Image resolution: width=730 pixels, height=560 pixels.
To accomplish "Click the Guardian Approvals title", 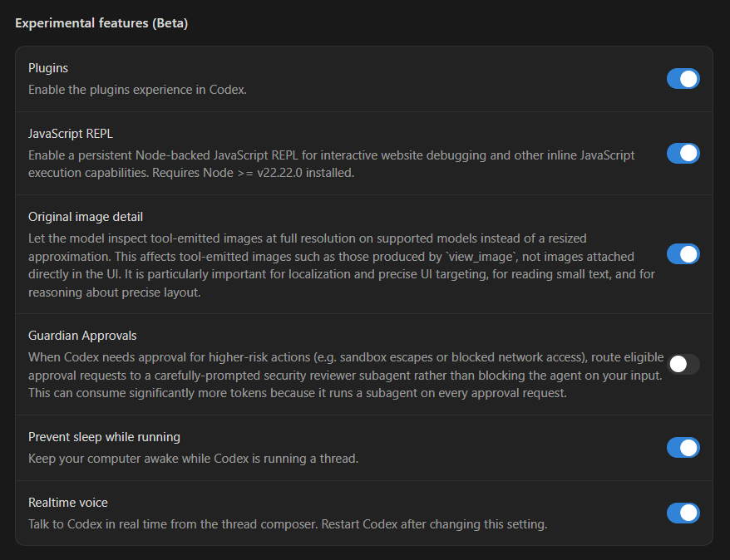I will pos(82,336).
